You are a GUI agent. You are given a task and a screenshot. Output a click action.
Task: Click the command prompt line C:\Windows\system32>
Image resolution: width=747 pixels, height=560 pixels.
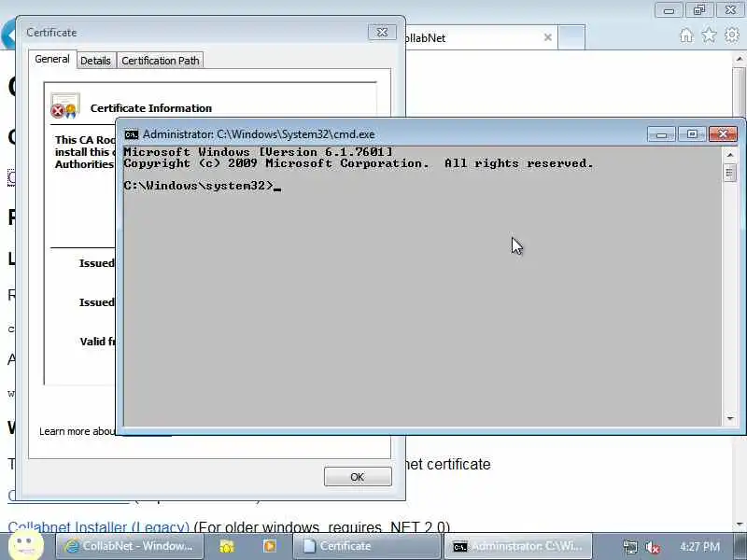(198, 185)
